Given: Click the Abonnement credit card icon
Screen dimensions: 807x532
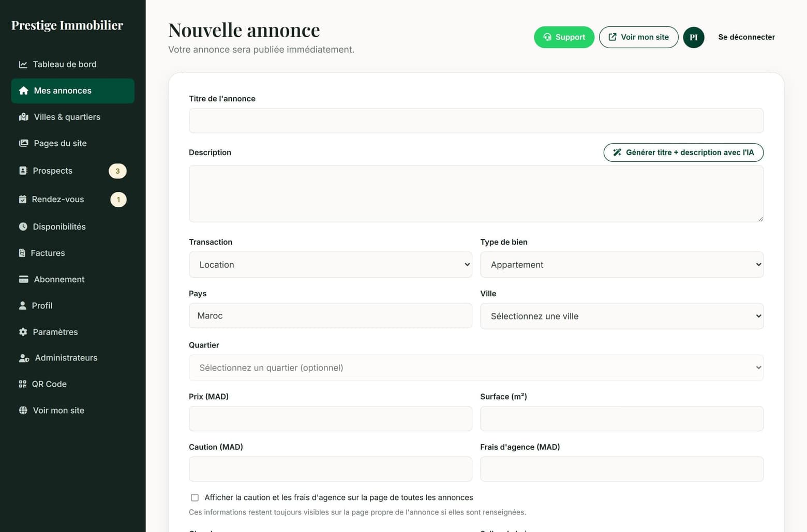Looking at the screenshot, I should 23,279.
